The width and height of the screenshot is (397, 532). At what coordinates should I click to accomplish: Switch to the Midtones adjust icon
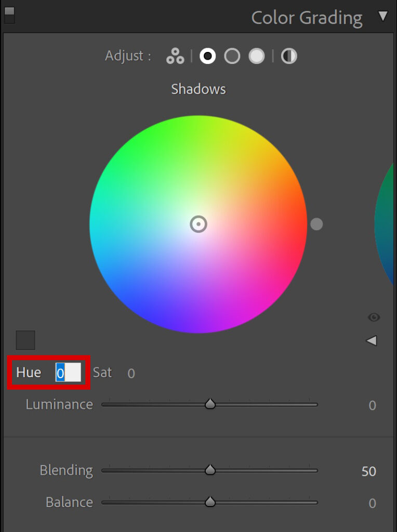point(232,56)
